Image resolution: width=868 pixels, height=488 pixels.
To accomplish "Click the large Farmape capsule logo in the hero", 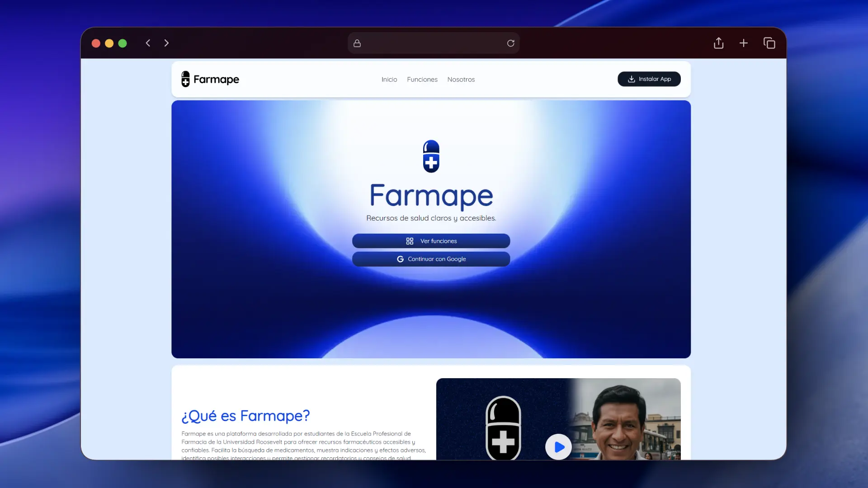I will coord(431,156).
